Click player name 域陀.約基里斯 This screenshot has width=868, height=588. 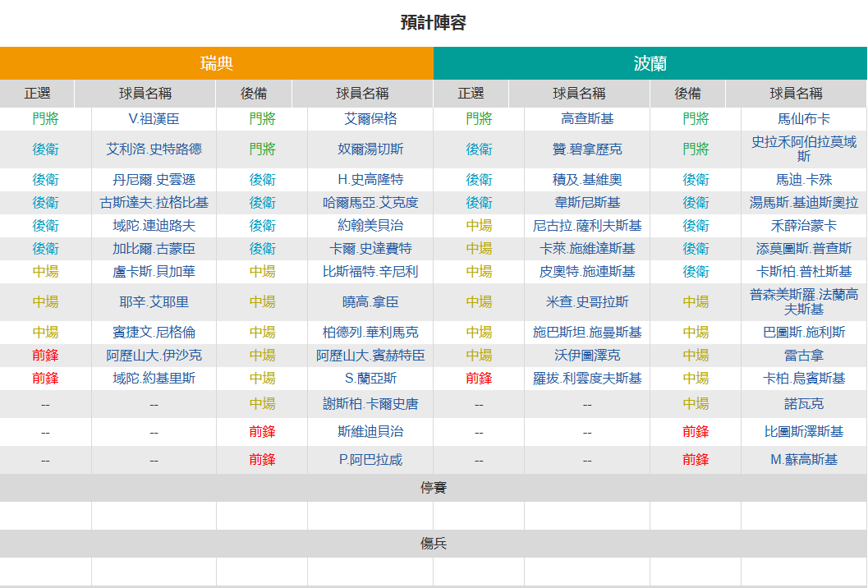click(154, 379)
